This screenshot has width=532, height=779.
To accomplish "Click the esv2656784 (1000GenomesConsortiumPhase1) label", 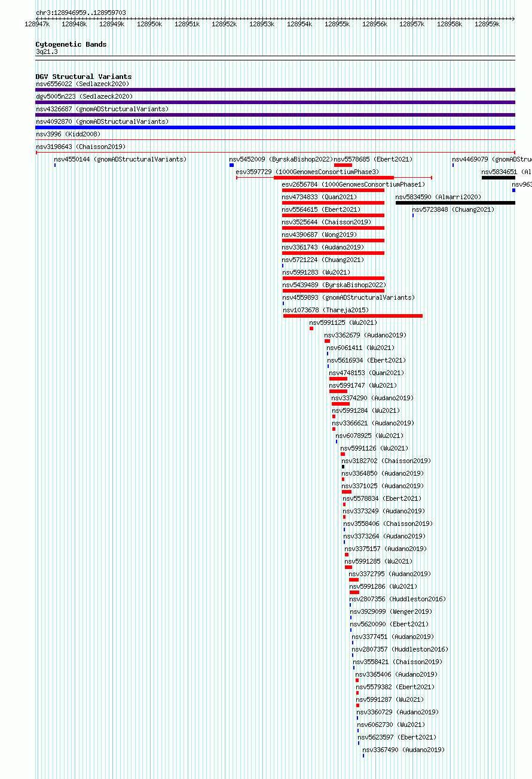I will pyautogui.click(x=352, y=184).
